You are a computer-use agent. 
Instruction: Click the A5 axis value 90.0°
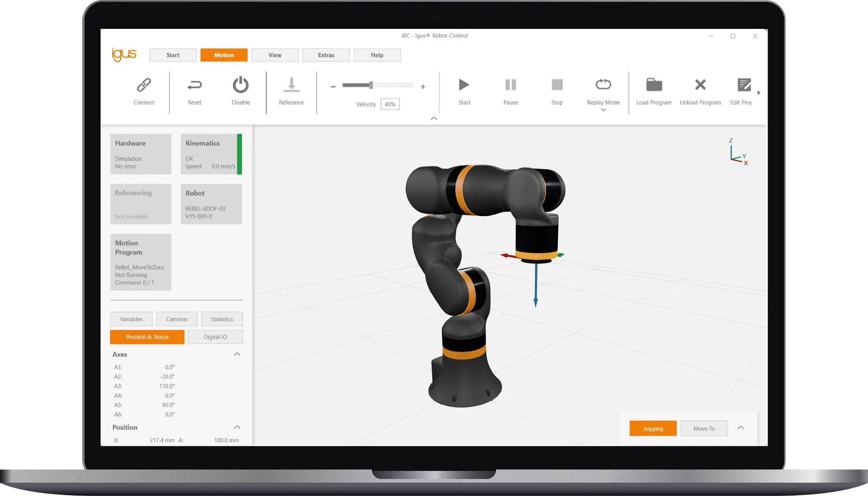(x=168, y=405)
